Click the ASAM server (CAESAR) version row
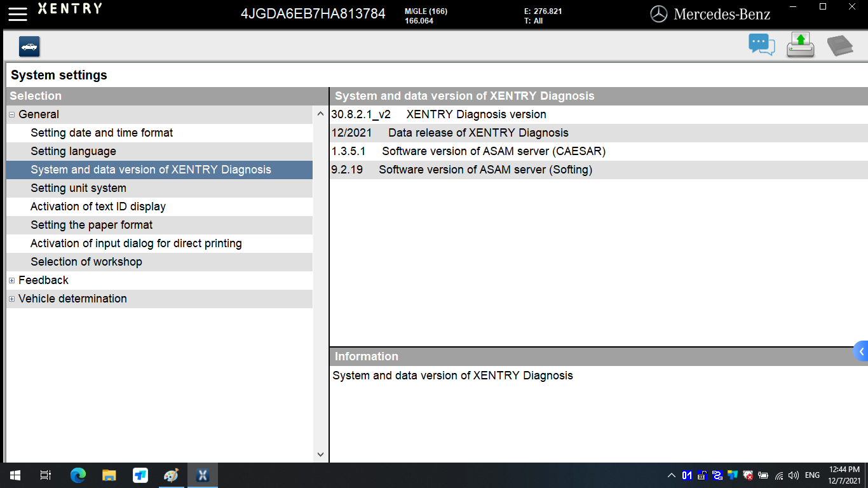The image size is (868, 488). (x=599, y=151)
